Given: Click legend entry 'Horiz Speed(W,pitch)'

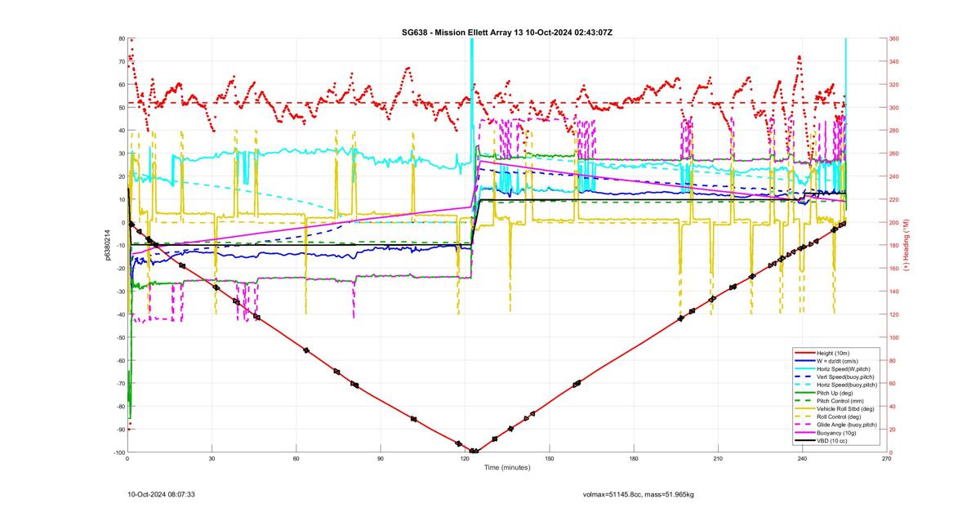Looking at the screenshot, I should [x=844, y=368].
